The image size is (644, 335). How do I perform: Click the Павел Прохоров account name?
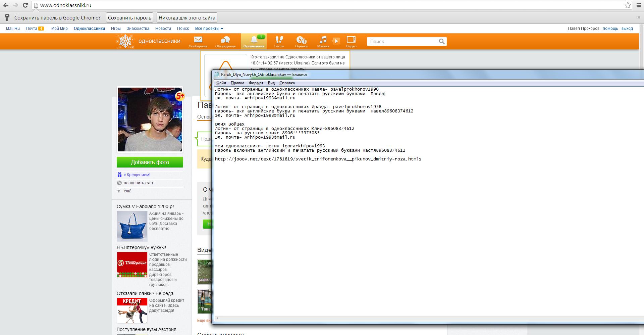[583, 29]
